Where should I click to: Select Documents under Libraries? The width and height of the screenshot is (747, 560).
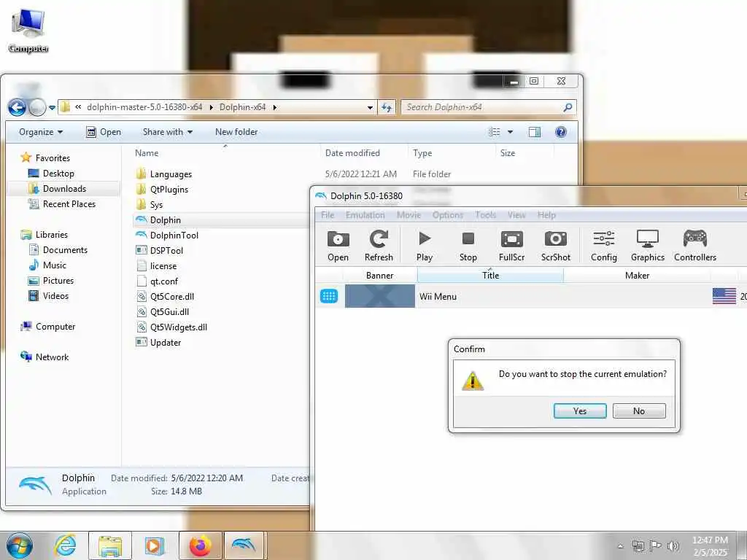[x=65, y=250]
